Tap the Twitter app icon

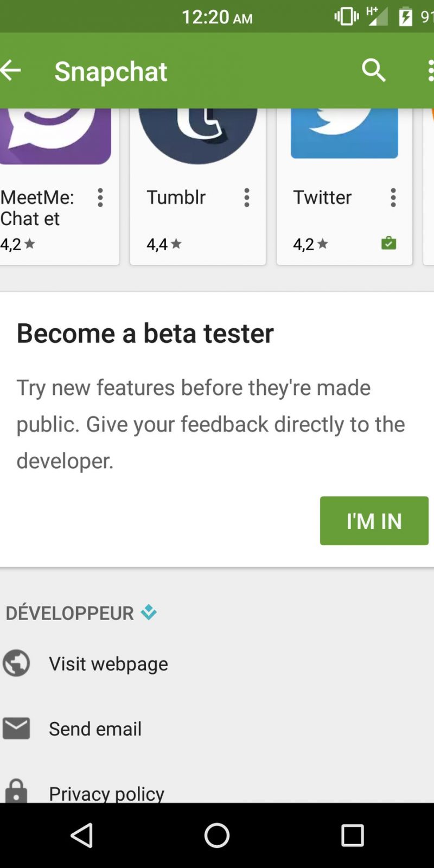[x=344, y=133]
